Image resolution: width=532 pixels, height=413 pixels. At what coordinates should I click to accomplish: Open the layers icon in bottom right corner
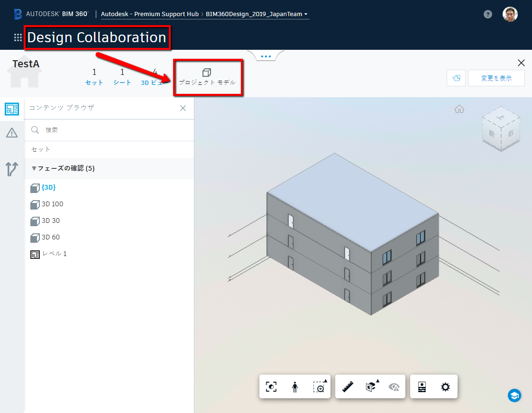(514, 395)
